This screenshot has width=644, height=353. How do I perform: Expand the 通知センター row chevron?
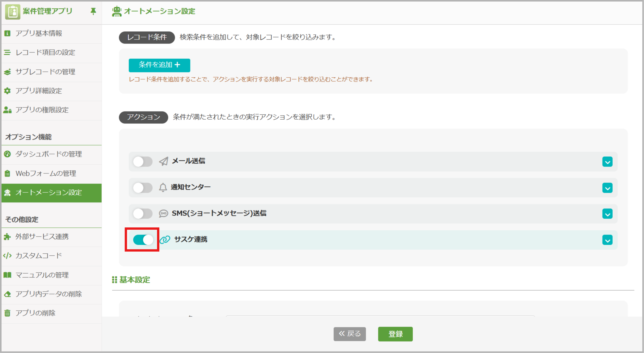pyautogui.click(x=607, y=188)
